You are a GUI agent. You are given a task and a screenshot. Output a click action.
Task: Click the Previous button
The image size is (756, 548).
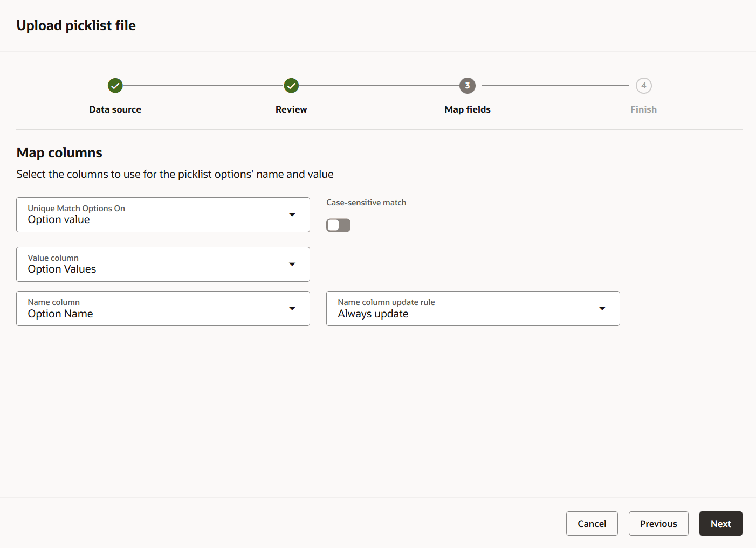click(658, 524)
